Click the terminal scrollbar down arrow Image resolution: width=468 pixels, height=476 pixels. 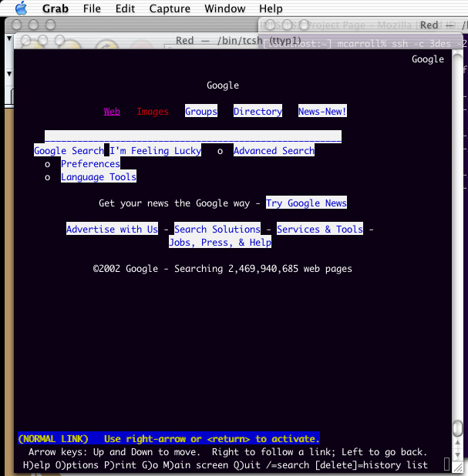pos(457,455)
